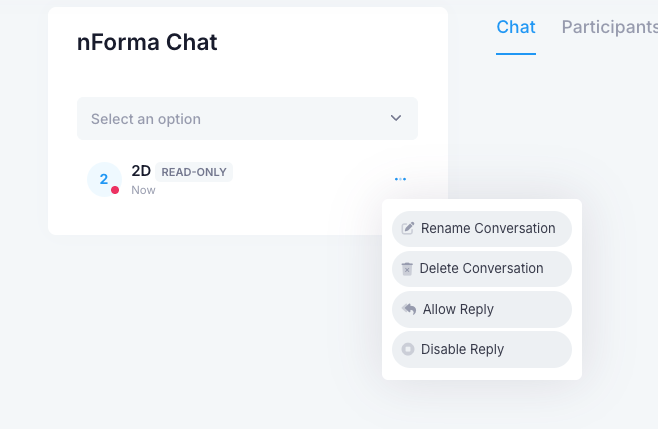Click the pencil icon beside Rename Conversation

pyautogui.click(x=408, y=228)
